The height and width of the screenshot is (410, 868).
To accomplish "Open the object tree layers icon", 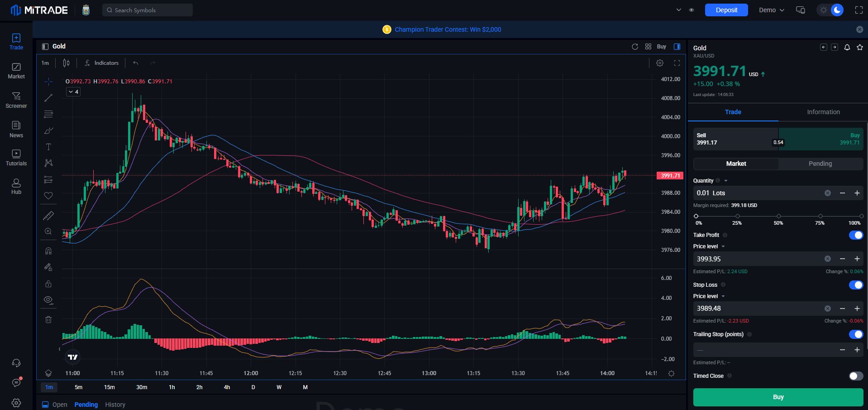I will 48,373.
